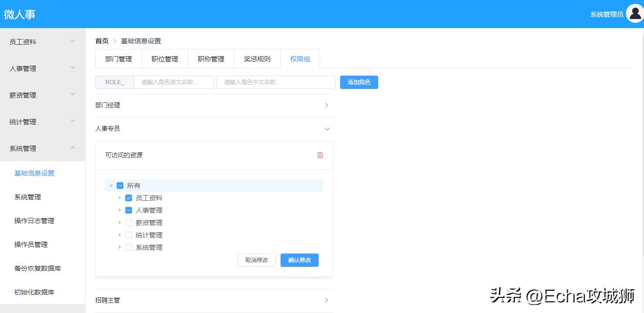Click the system administrator avatar icon
The width and height of the screenshot is (644, 313).
[635, 14]
